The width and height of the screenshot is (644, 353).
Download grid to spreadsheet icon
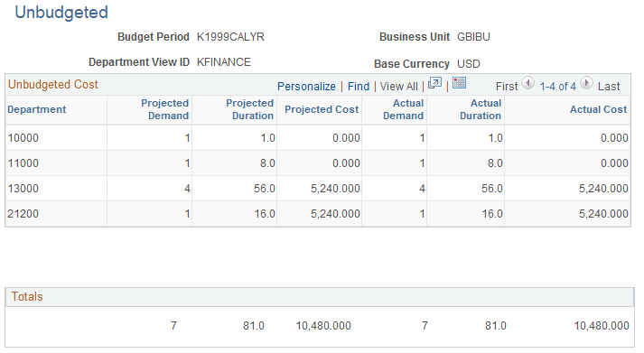[459, 83]
